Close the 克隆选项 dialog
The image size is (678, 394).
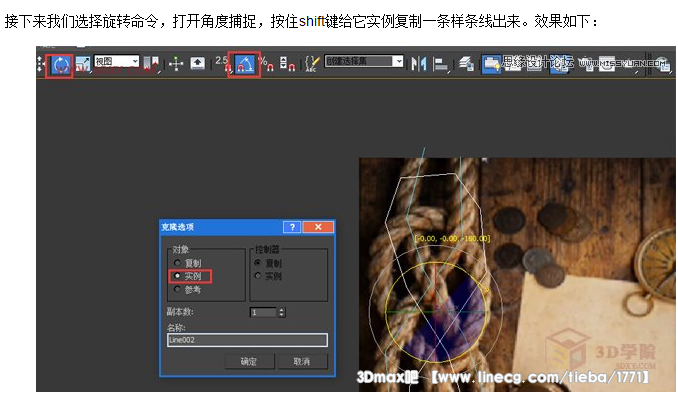318,227
